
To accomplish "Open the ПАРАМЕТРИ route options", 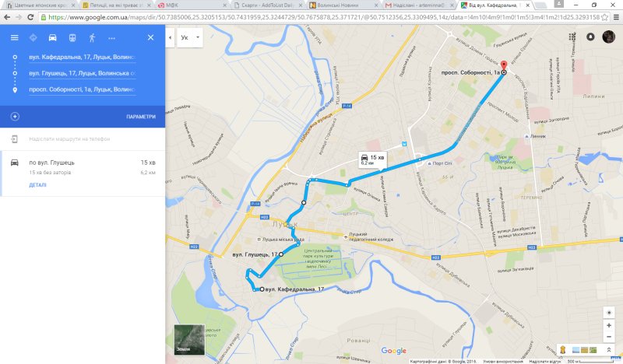I will (x=141, y=117).
